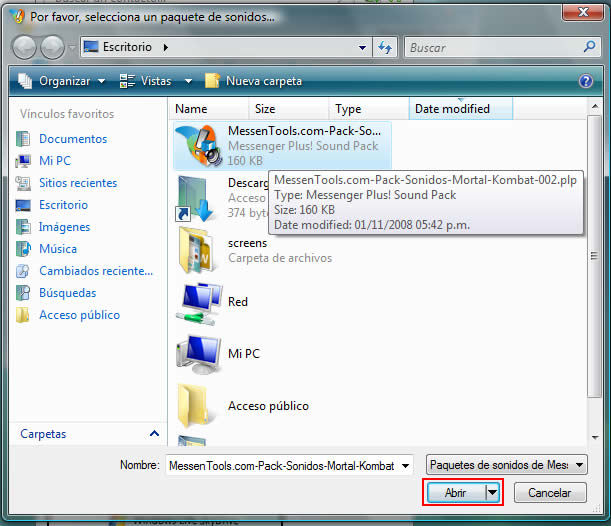The image size is (611, 526).
Task: Open the Imágenes favorite link
Action: click(x=64, y=227)
